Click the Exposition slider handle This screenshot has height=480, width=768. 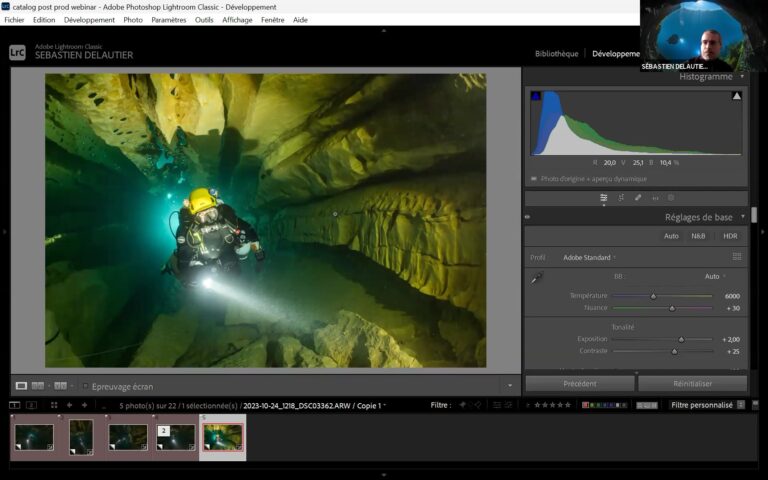681,339
